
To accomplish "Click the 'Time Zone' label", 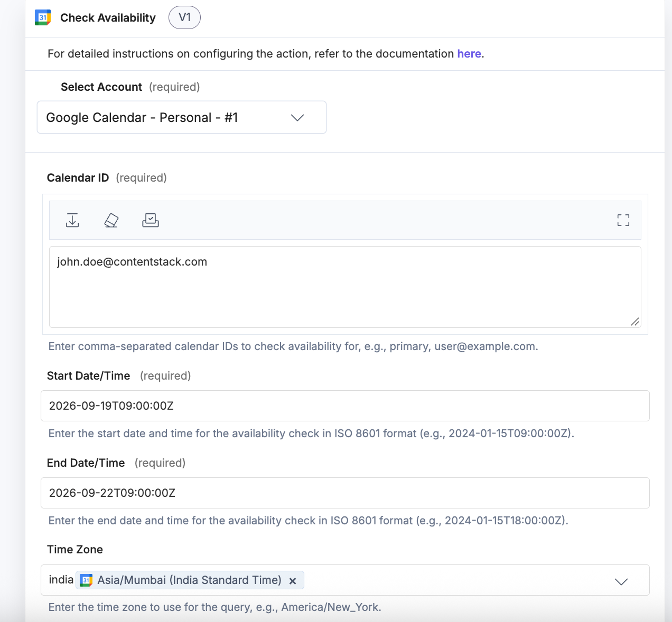I will 75,549.
